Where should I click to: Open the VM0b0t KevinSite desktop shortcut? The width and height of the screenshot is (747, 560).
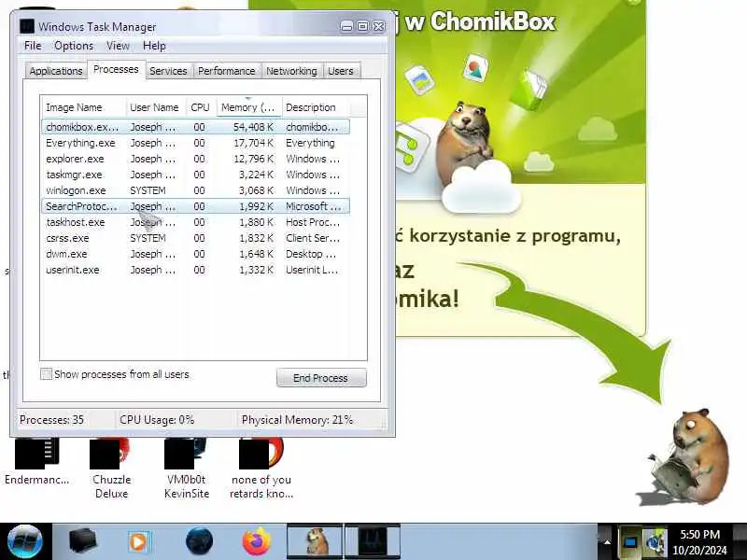pos(186,469)
